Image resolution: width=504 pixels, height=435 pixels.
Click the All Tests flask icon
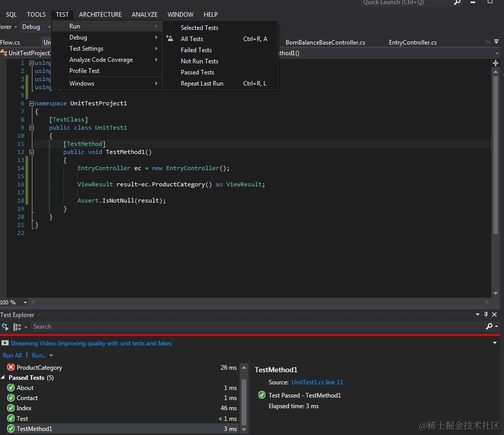point(170,38)
